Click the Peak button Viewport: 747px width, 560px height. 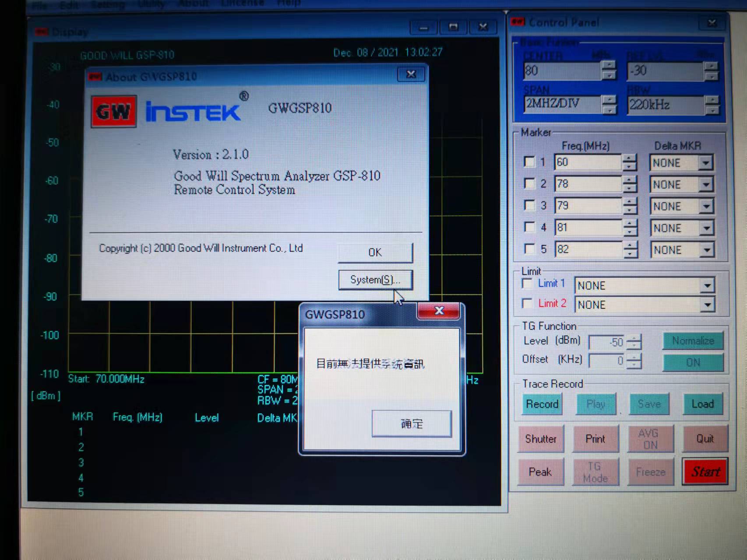coord(540,472)
